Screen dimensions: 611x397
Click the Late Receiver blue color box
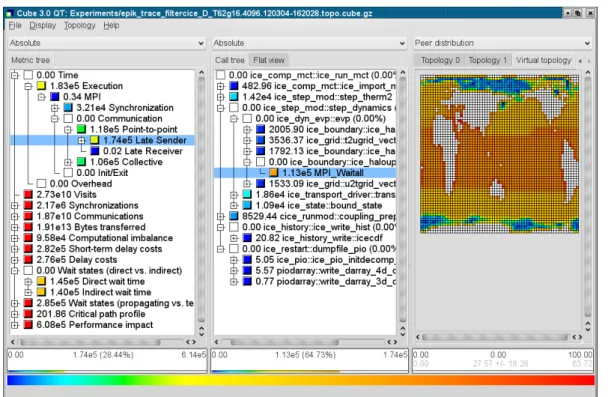click(94, 151)
